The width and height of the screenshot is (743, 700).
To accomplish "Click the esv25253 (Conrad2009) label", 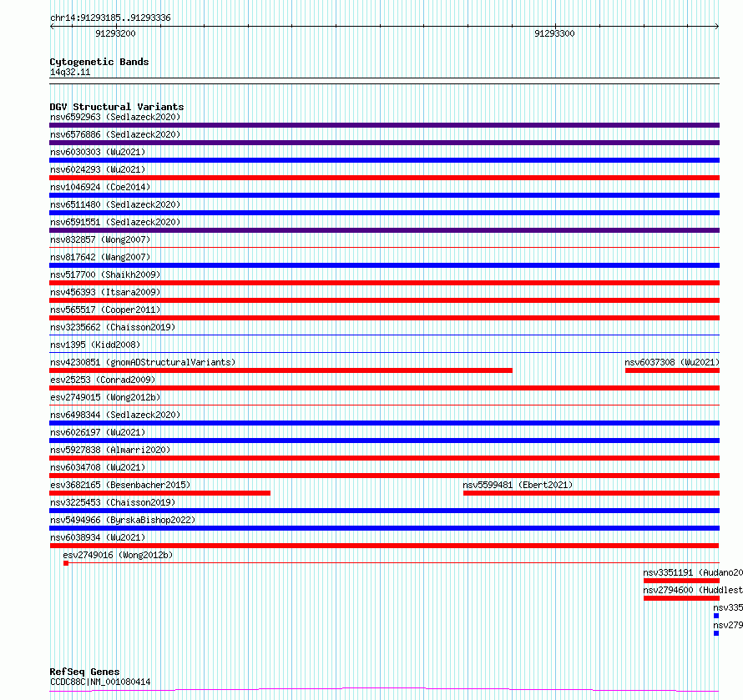I will (103, 380).
